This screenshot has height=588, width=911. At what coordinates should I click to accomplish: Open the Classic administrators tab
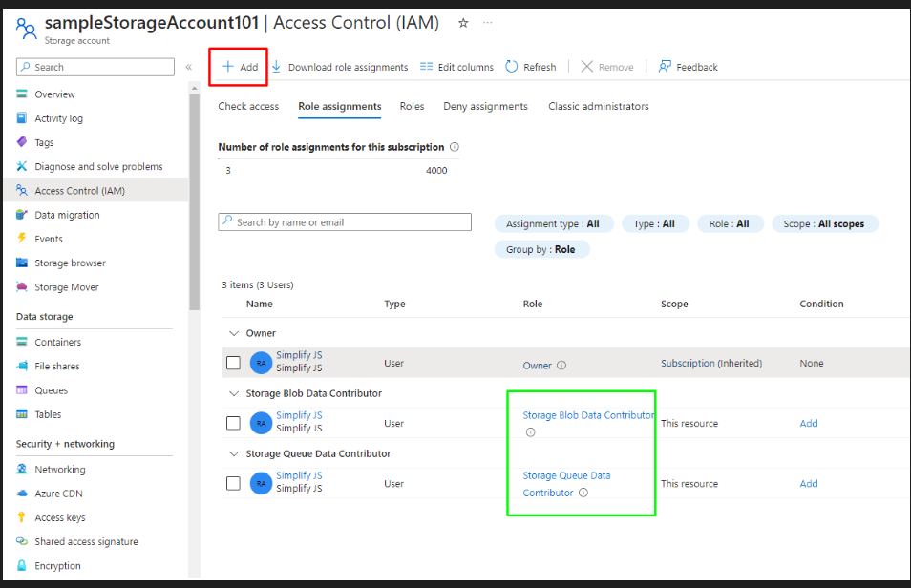tap(599, 106)
